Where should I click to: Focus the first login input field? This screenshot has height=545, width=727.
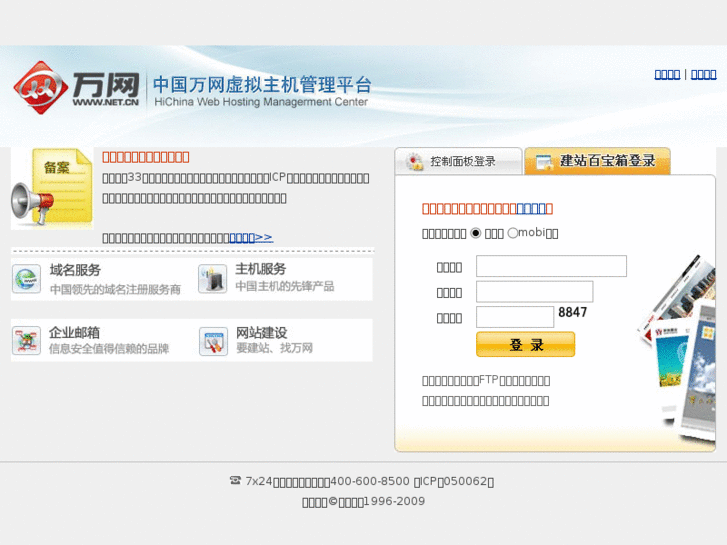point(551,266)
